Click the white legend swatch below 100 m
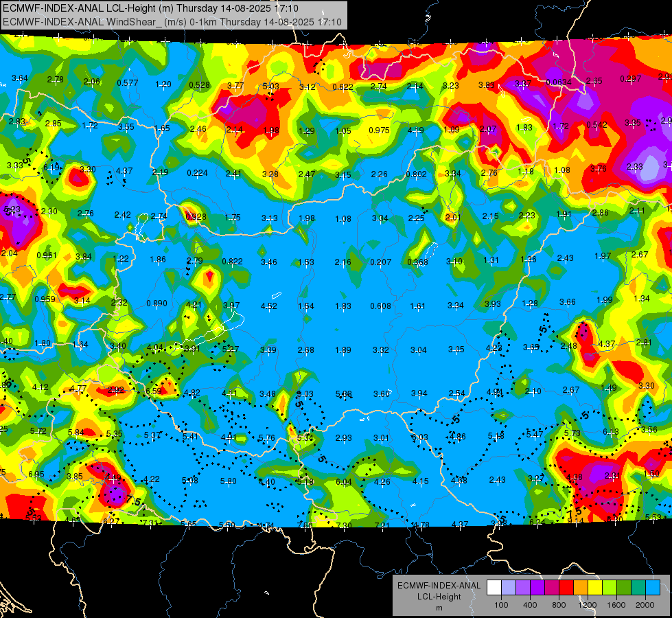This screenshot has width=672, height=618. pyautogui.click(x=494, y=588)
